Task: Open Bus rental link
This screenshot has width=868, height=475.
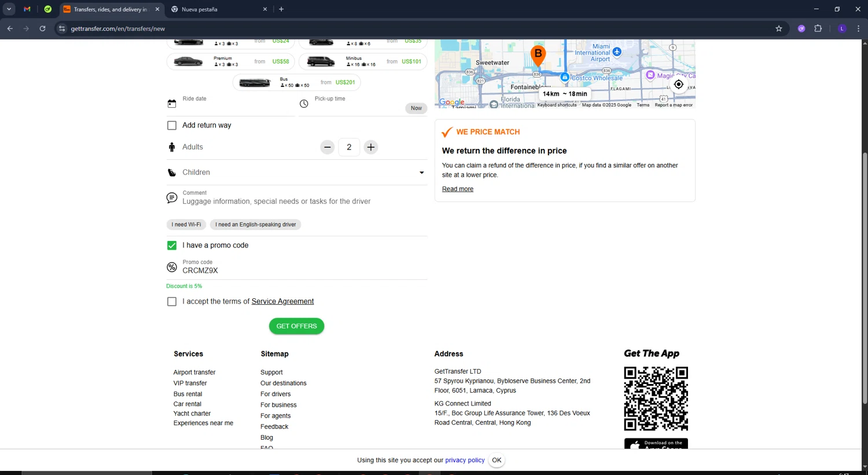Action: click(187, 394)
